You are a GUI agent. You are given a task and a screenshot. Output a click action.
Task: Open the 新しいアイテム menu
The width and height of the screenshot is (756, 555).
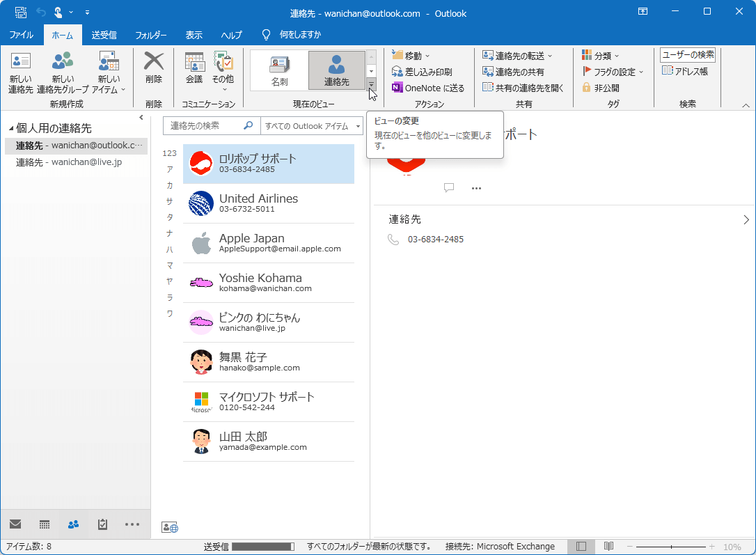tap(109, 72)
